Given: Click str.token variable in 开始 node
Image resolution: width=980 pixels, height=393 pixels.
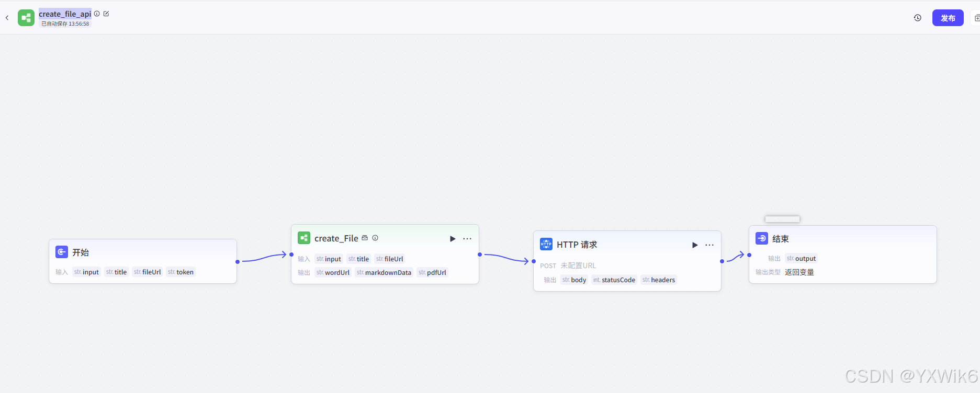Looking at the screenshot, I should click(x=181, y=272).
